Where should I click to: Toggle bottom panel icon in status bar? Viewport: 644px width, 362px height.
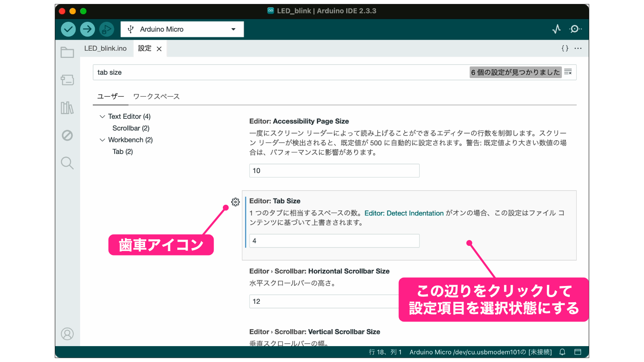(x=578, y=352)
